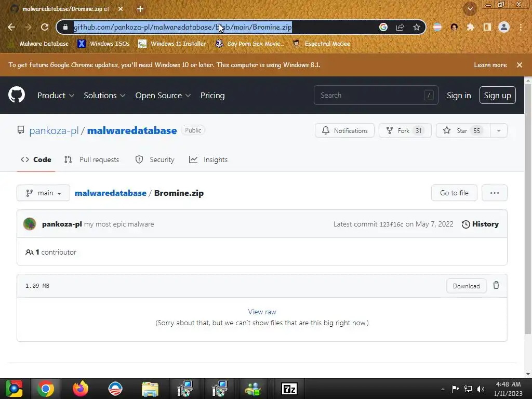Click the network tray icon
The height and width of the screenshot is (399, 532).
(468, 389)
